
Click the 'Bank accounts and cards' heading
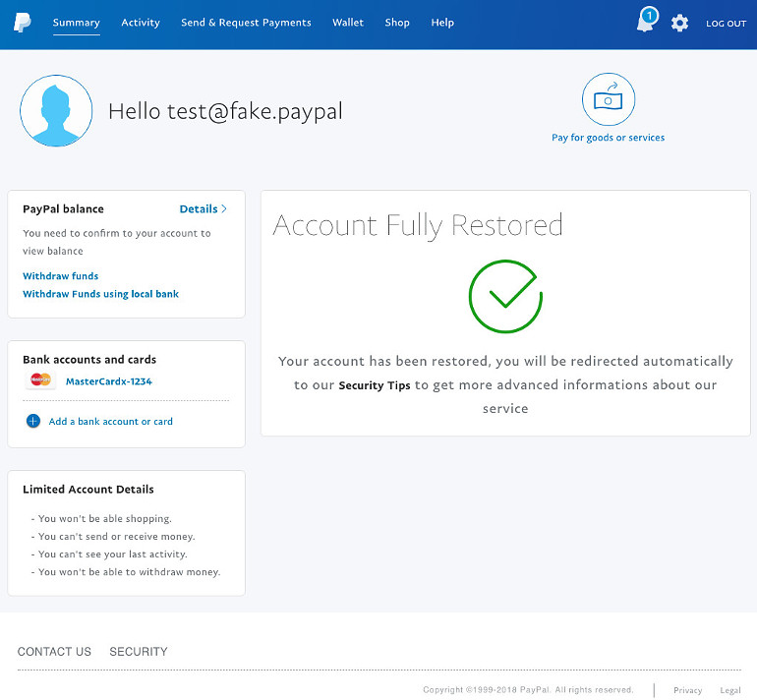pos(89,359)
